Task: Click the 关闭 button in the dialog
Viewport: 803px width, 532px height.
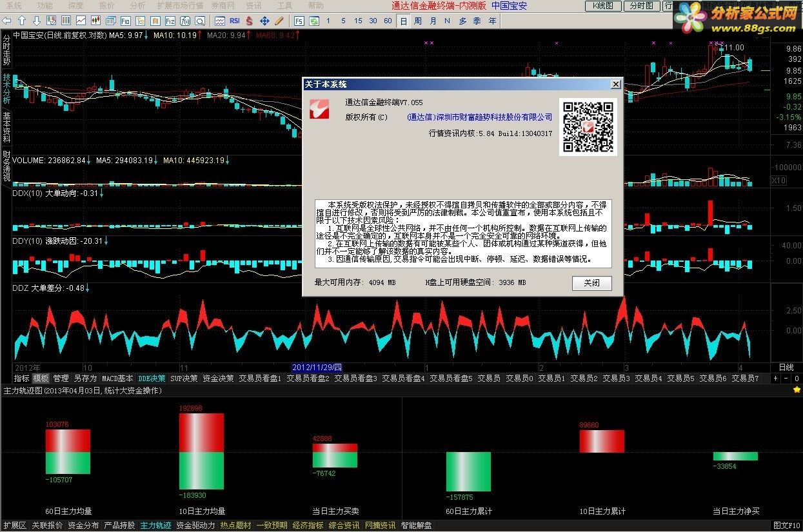Action: (591, 283)
